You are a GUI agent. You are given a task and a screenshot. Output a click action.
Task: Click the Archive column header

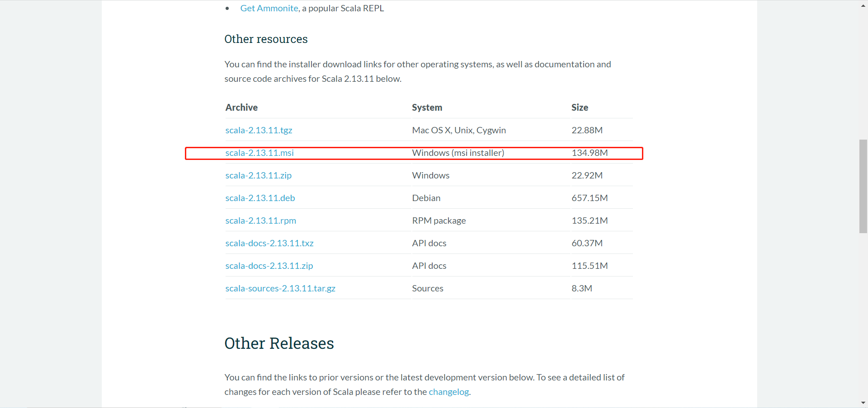(x=241, y=108)
